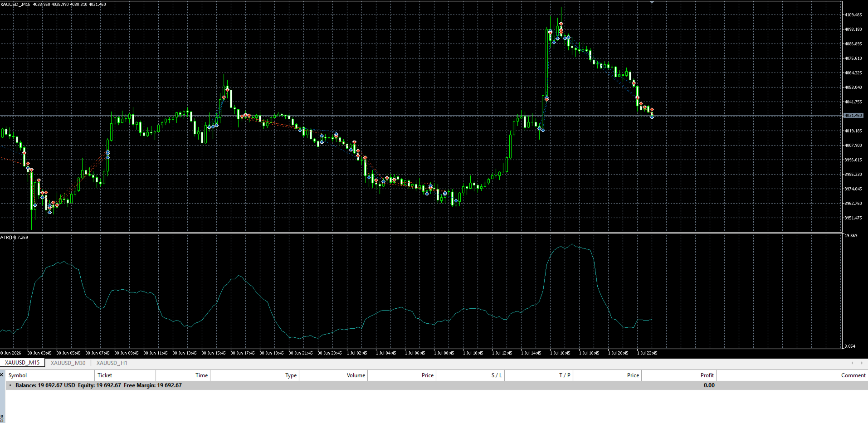868x423 pixels.
Task: Click the 30 Jun 15:45 time axis label
Action: coord(214,353)
